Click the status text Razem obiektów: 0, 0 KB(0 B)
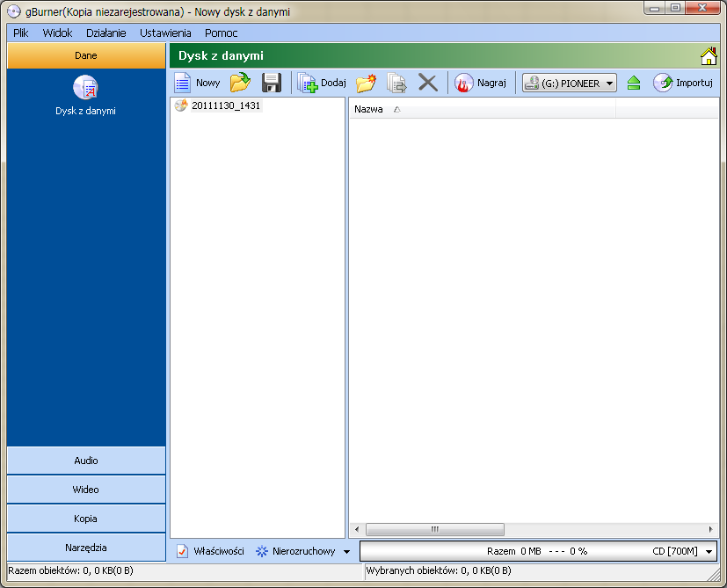 [x=70, y=570]
